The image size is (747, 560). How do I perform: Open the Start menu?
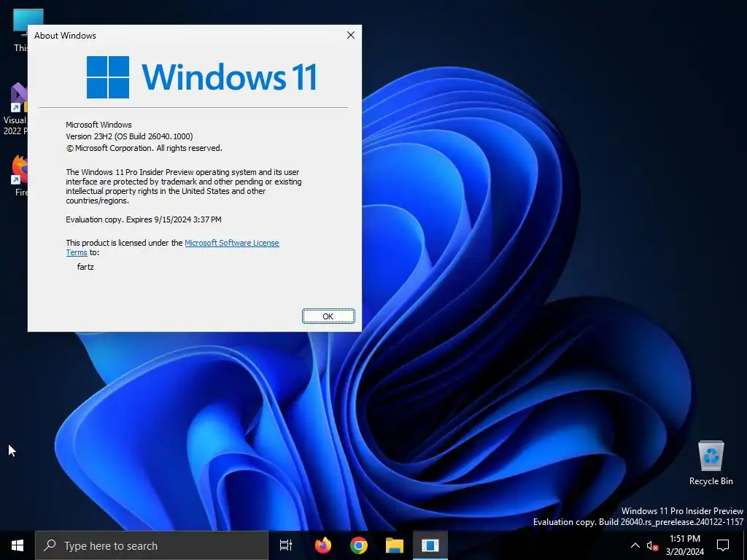click(18, 545)
